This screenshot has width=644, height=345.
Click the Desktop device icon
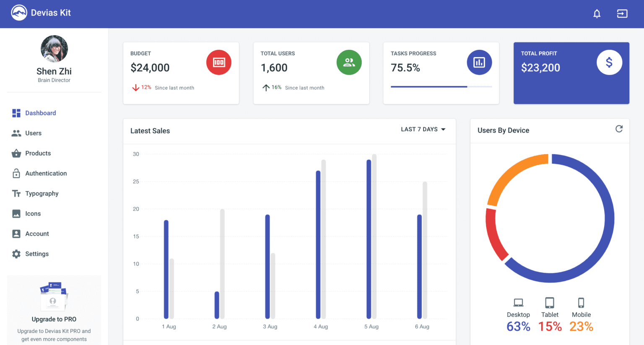pyautogui.click(x=518, y=302)
